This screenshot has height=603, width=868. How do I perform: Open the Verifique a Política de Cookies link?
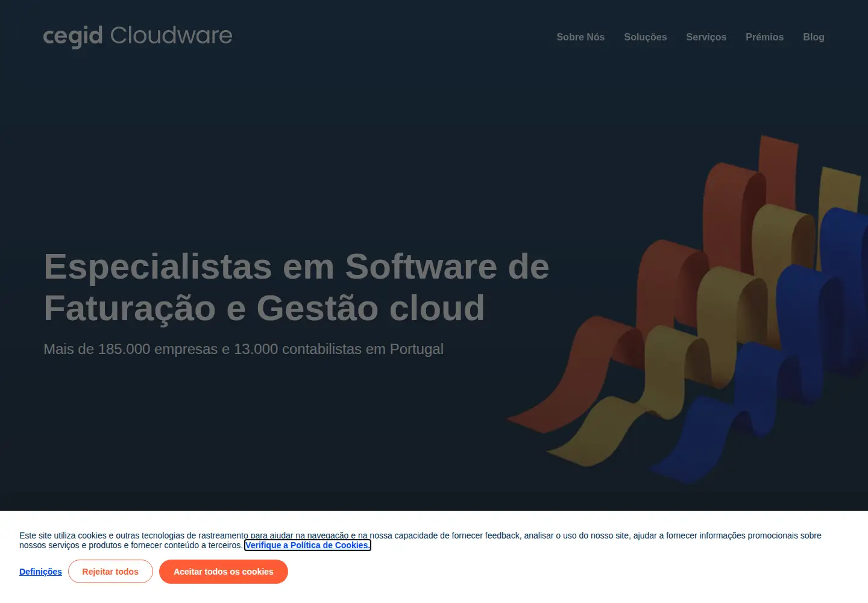pyautogui.click(x=307, y=545)
